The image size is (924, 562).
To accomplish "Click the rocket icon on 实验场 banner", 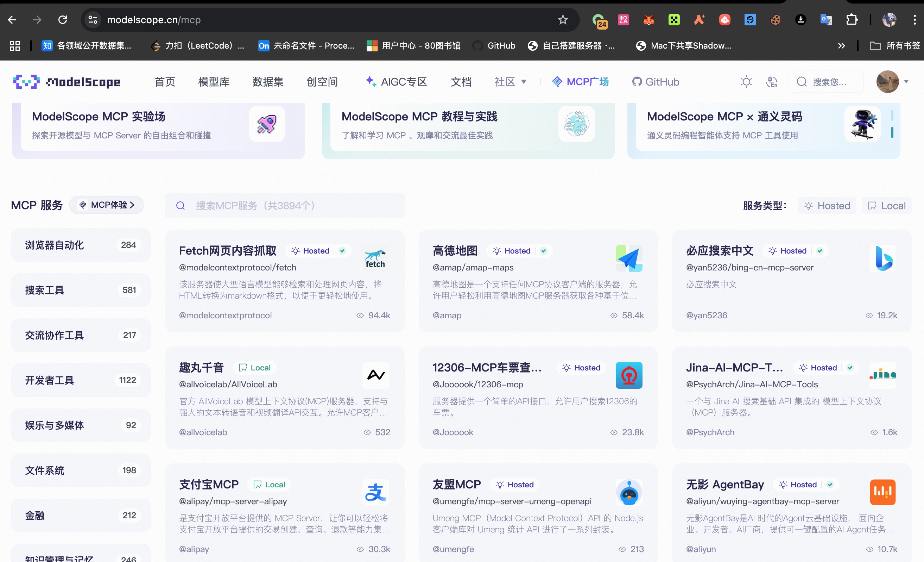I will pos(267,124).
